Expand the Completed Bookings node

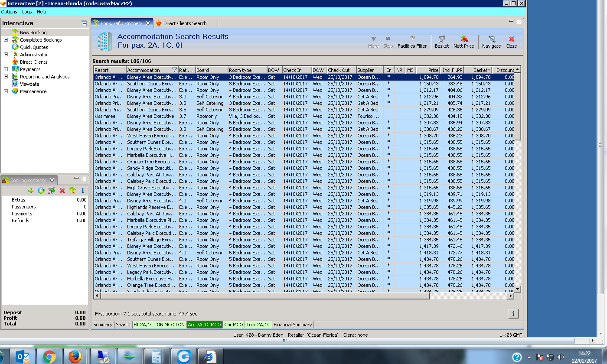pos(6,40)
